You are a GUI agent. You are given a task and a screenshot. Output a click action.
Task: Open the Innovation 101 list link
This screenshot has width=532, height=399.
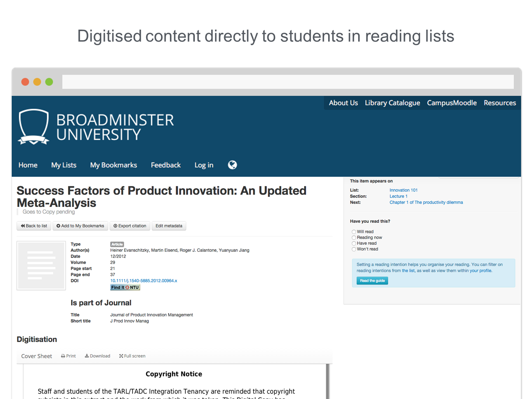pyautogui.click(x=403, y=190)
